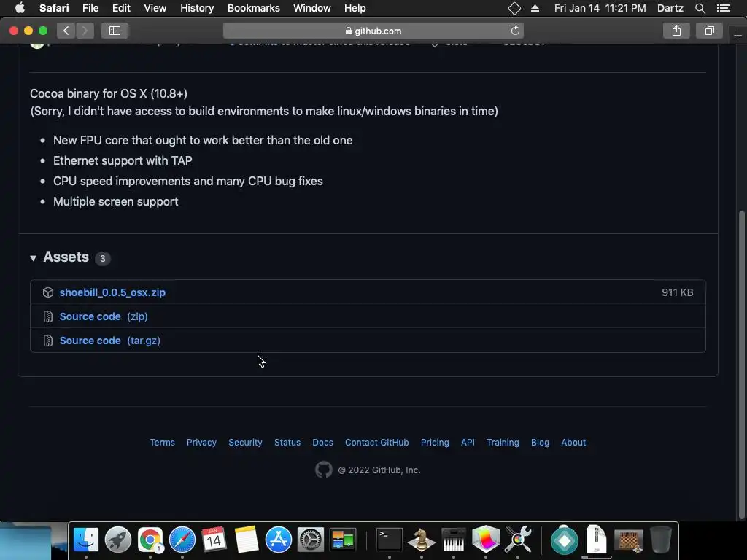This screenshot has height=560, width=747.
Task: Click the eject icon in menu bar
Action: pos(535,8)
